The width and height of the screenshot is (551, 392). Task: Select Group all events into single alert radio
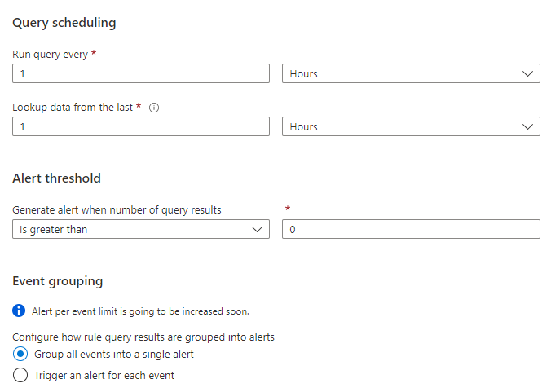click(x=20, y=355)
